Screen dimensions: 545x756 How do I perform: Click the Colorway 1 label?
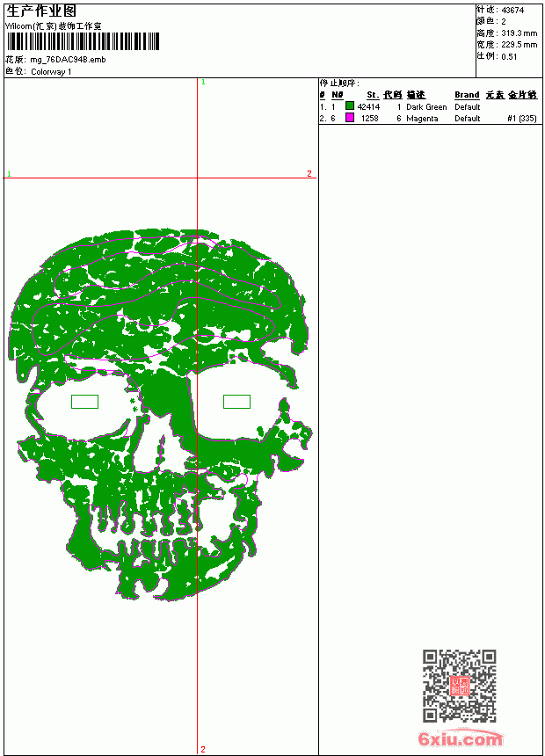click(x=51, y=72)
